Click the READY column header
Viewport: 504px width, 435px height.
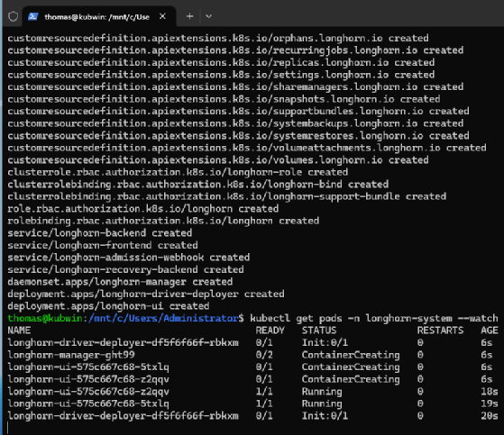[x=270, y=331]
